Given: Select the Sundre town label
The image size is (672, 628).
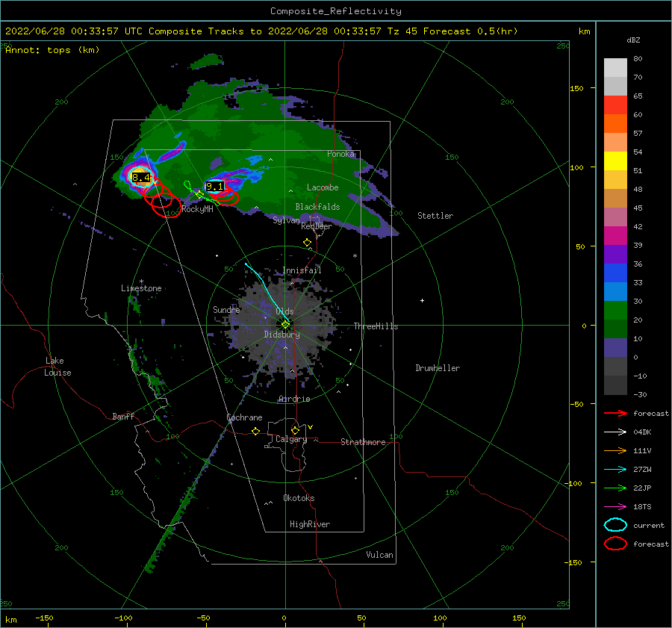Looking at the screenshot, I should 226,309.
